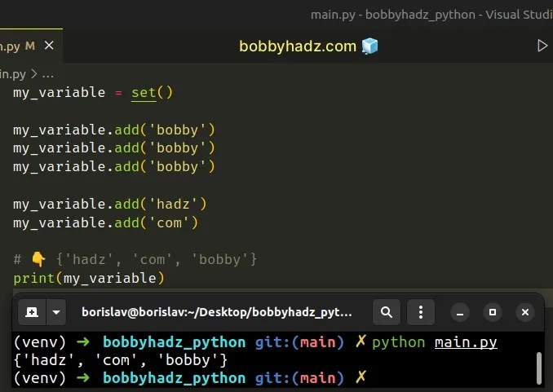Screen dimensions: 553x392
Task: Click the terminal vertical scrollbar
Action: tap(539, 368)
